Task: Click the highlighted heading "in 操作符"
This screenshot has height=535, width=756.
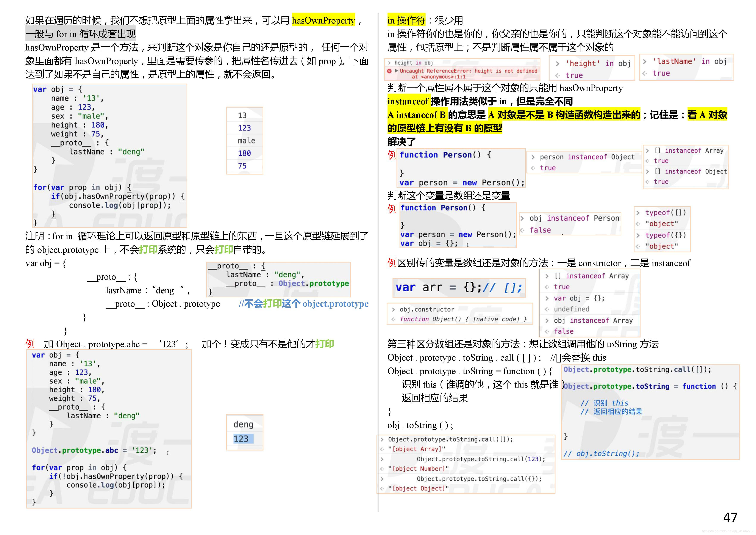Action: pos(406,20)
